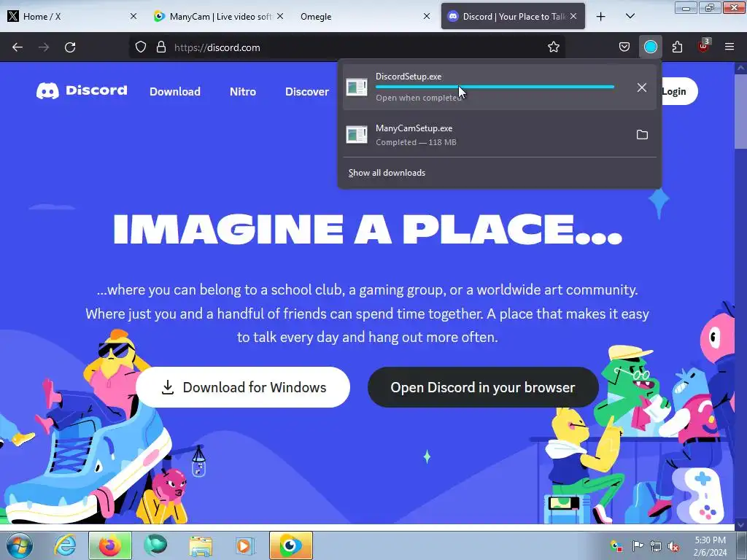Close the Omegle tab
747x560 pixels.
427,16
